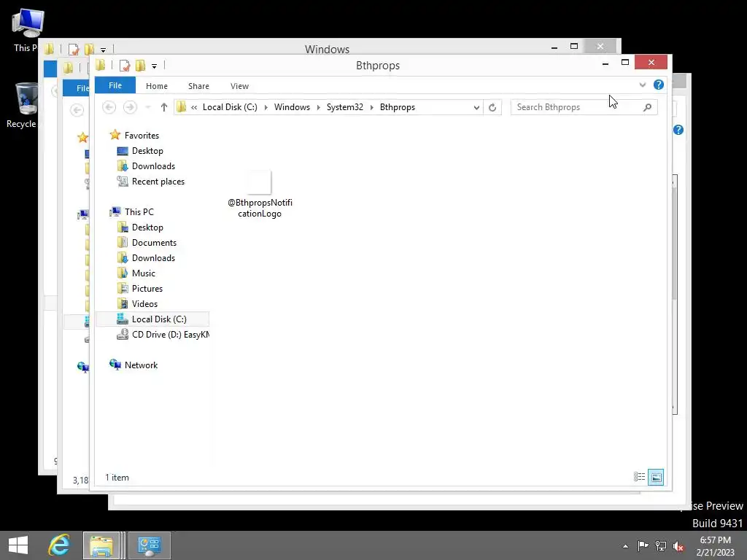Select the @BthpropsNotificationLogo file
The image size is (747, 560).
coord(260,194)
